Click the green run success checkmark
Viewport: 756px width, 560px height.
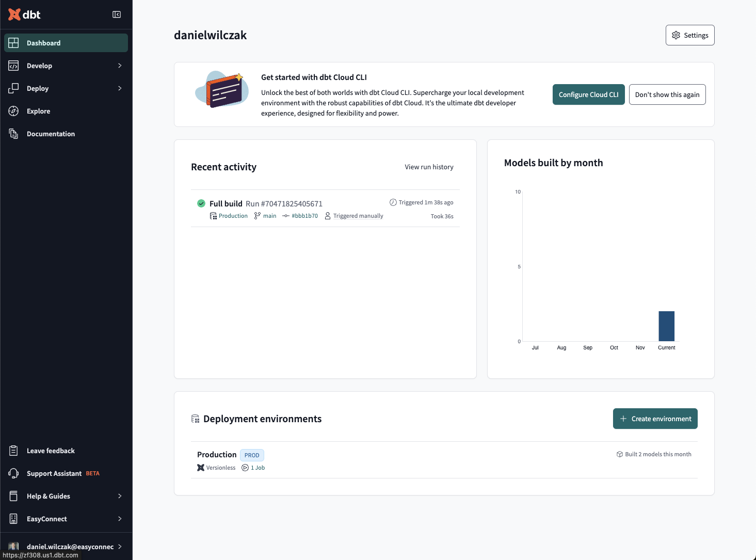[x=201, y=203]
